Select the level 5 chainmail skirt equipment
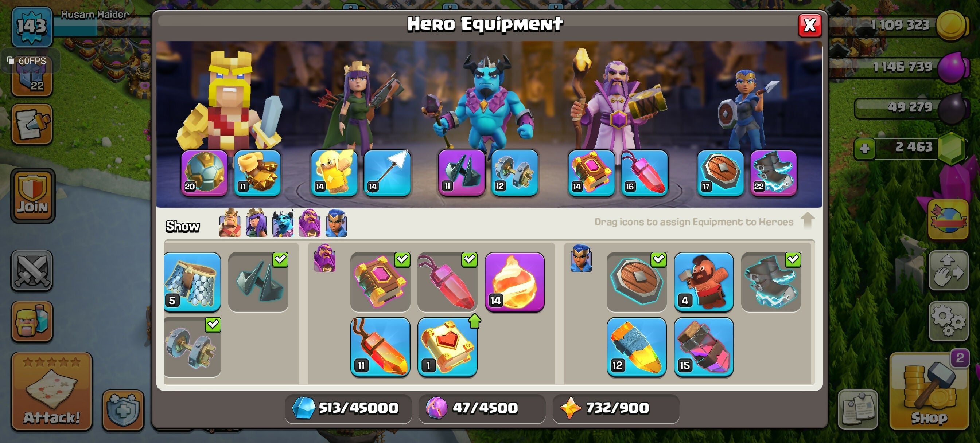 pyautogui.click(x=192, y=282)
